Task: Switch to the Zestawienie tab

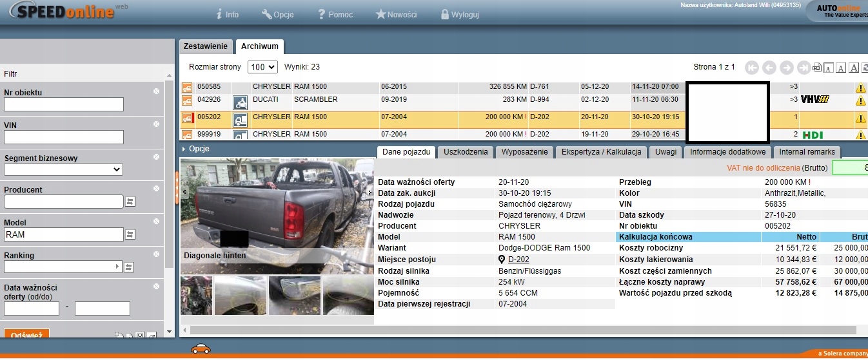Action: (x=205, y=46)
